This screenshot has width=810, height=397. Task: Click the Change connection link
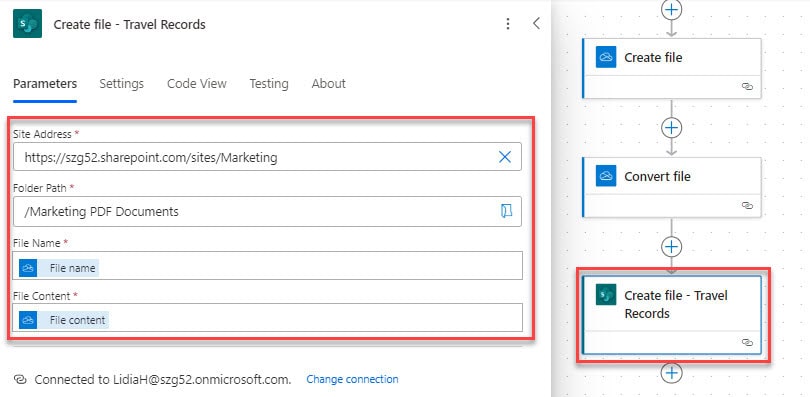(x=352, y=379)
